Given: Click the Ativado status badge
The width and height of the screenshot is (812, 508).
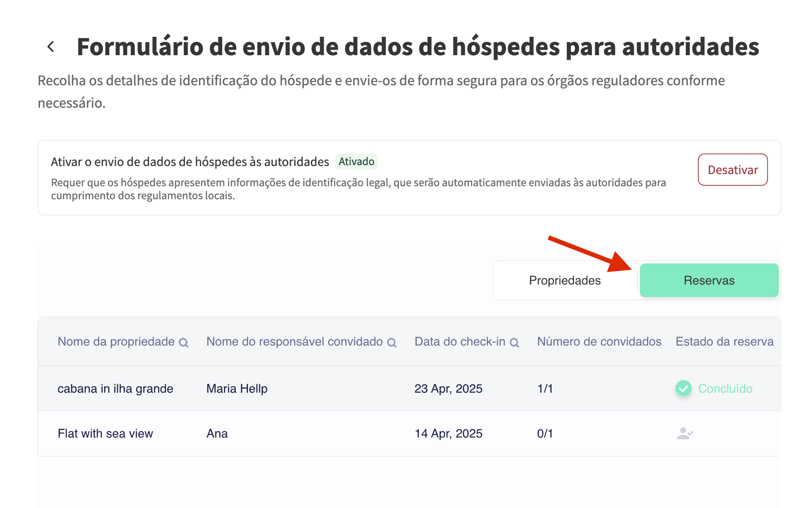Looking at the screenshot, I should click(356, 162).
